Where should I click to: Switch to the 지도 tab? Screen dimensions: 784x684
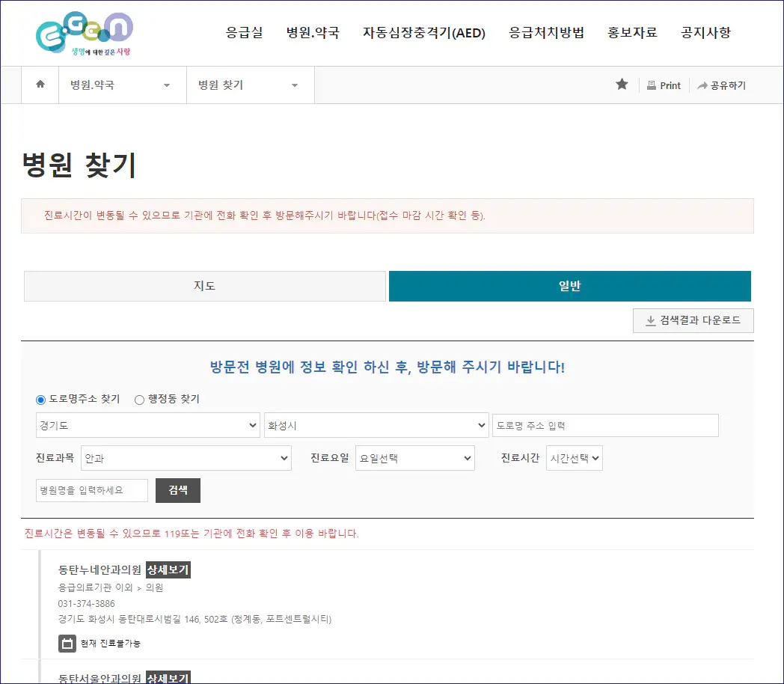coord(204,286)
